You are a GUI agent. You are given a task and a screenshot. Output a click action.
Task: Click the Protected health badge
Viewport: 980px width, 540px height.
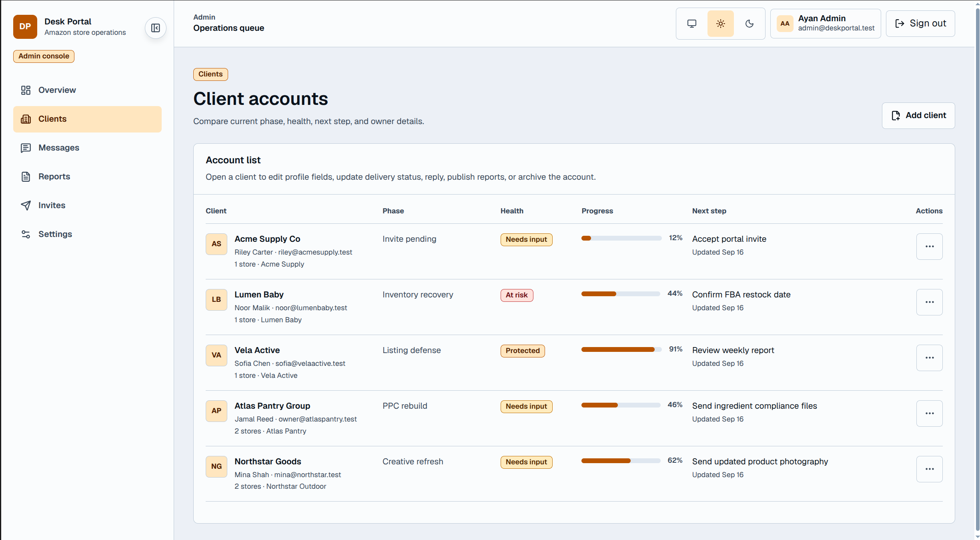coord(523,351)
